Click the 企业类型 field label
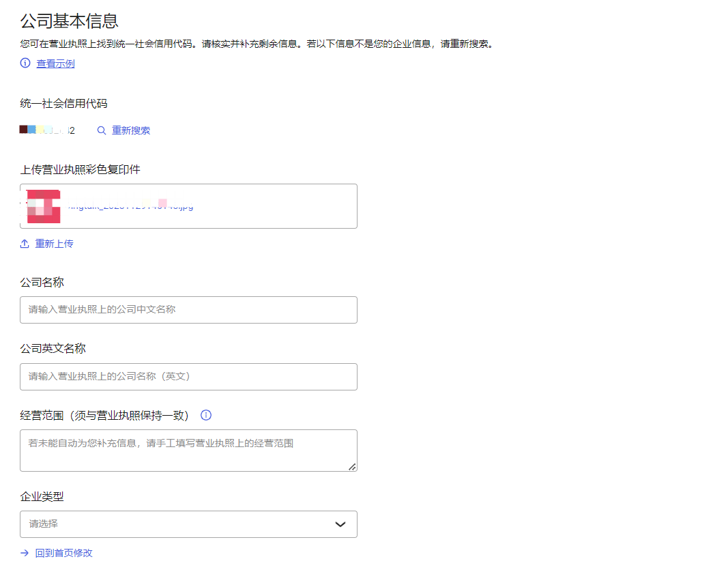The width and height of the screenshot is (728, 570). 42,496
